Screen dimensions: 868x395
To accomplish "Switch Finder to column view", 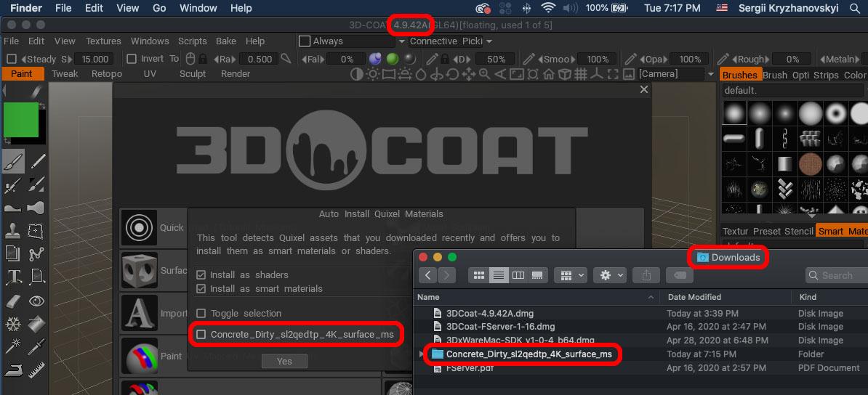I will tap(518, 275).
